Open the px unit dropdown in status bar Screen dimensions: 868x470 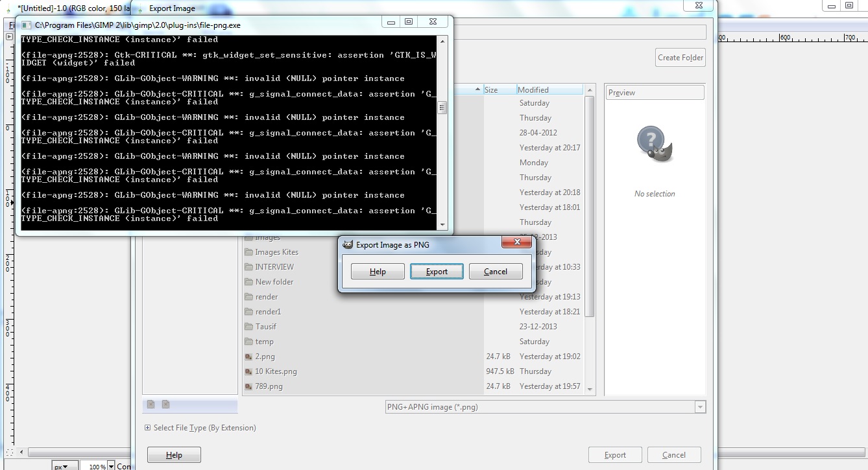(65, 466)
